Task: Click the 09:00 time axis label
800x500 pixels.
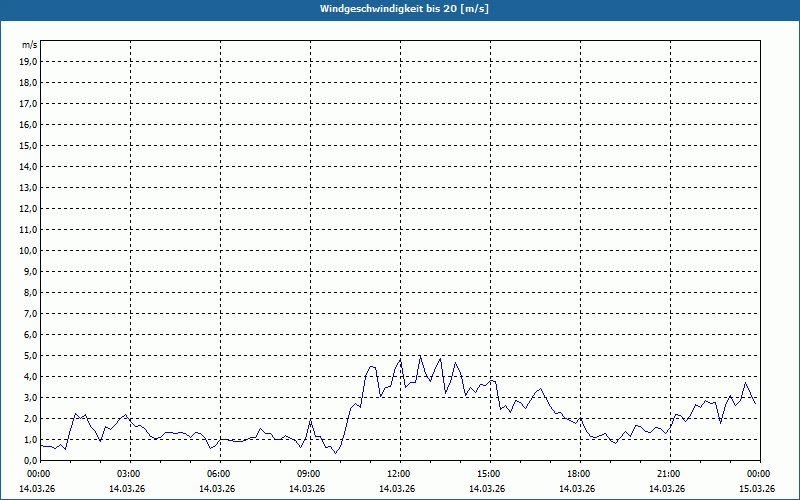Action: click(309, 473)
